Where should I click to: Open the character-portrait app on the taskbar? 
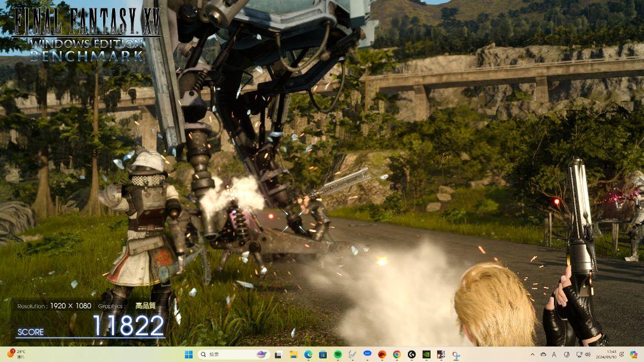click(441, 355)
